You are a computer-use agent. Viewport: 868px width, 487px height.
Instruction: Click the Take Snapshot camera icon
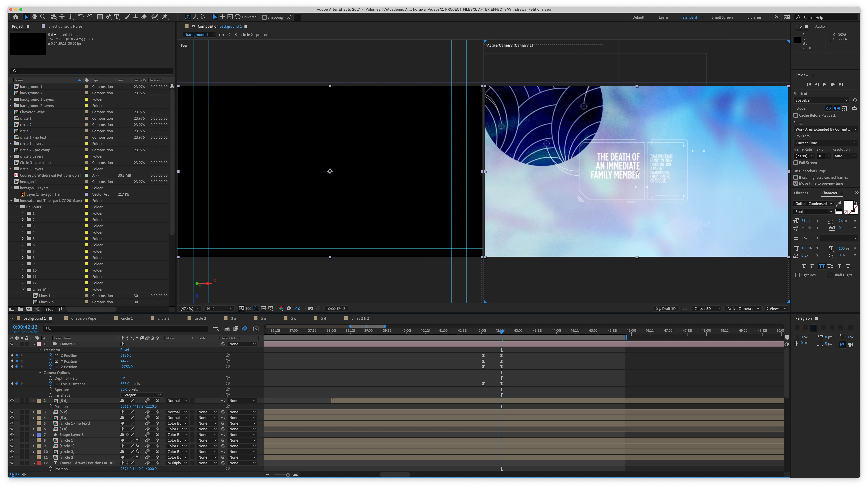(x=310, y=309)
